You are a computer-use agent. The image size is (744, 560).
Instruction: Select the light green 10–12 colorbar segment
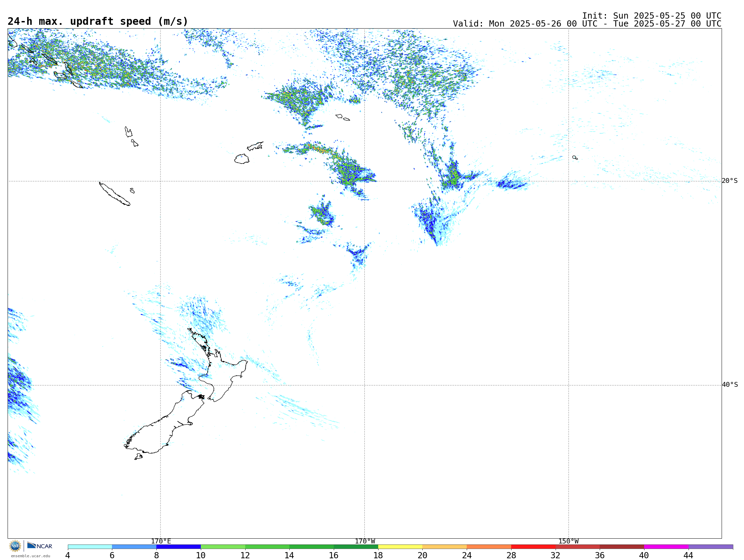pos(223,547)
